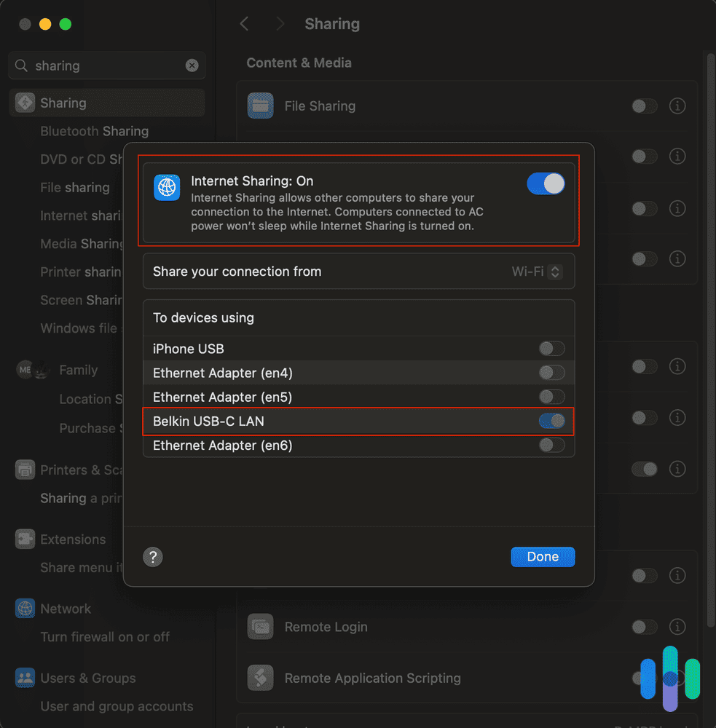Click the Printers & Scanners sidebar icon
Screen dimensions: 716x728
coord(24,470)
